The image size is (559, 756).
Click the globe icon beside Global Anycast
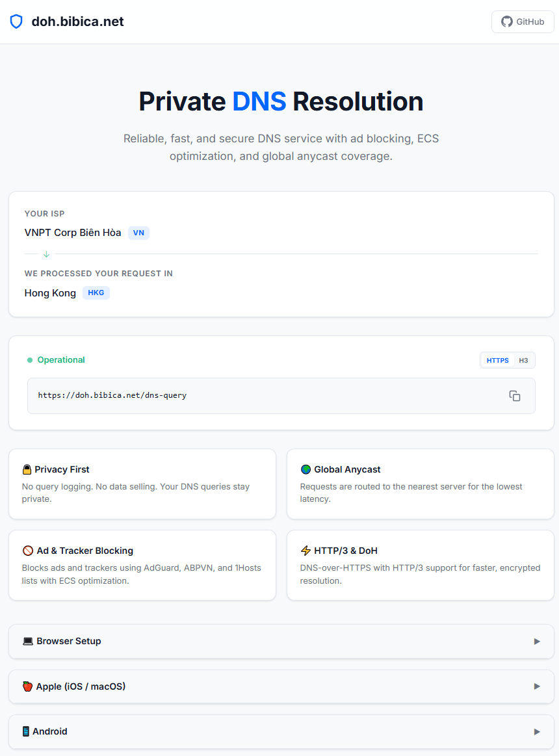coord(305,469)
